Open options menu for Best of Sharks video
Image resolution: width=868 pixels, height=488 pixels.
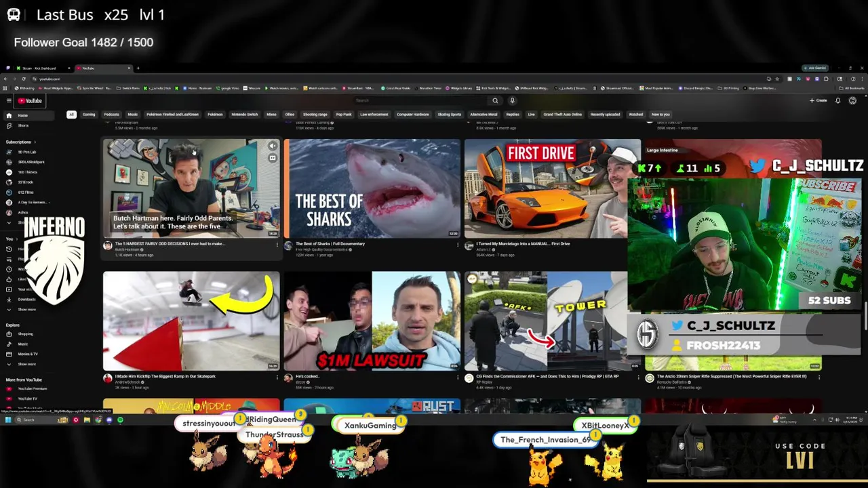click(x=458, y=245)
